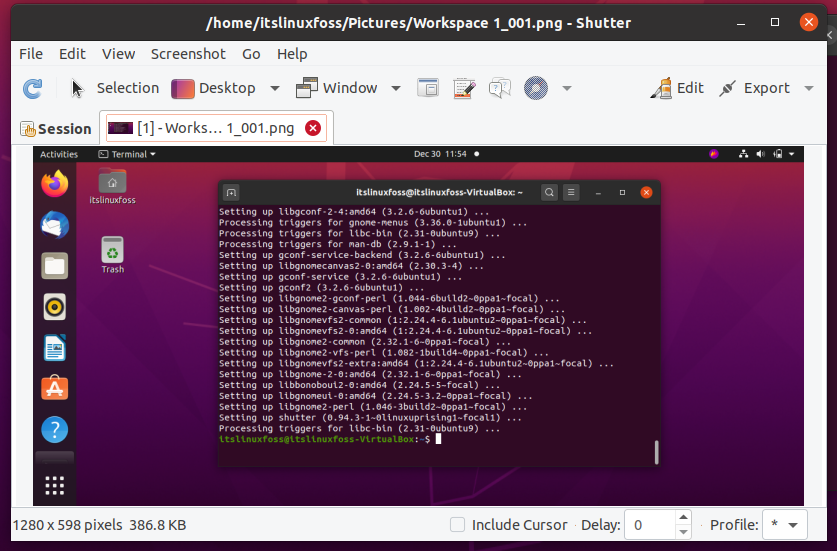Increase the Delay with the up arrow
837x551 pixels.
coord(683,517)
